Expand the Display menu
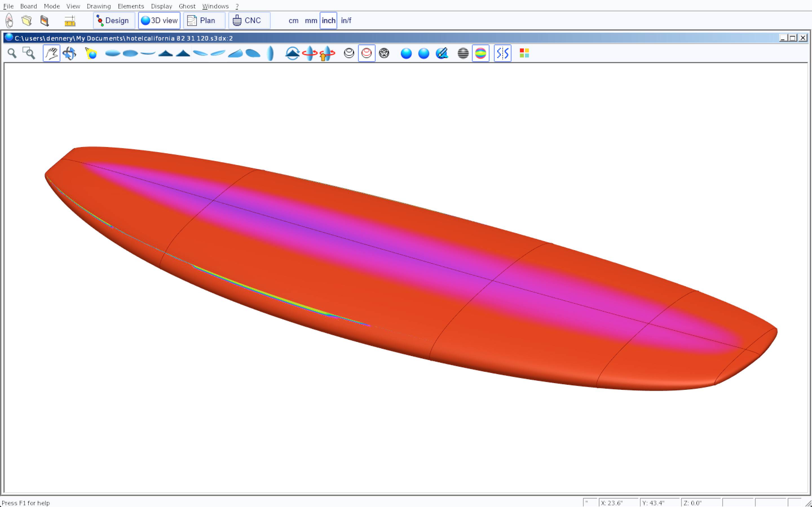The height and width of the screenshot is (507, 812). (161, 6)
